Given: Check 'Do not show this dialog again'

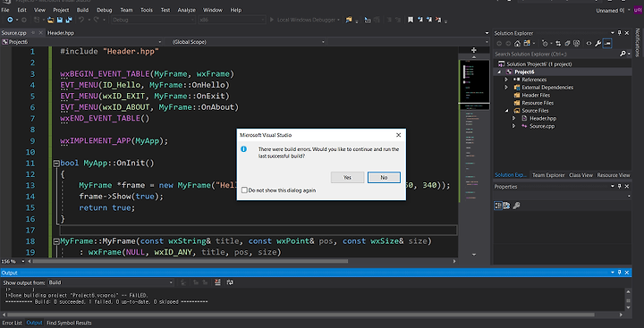Looking at the screenshot, I should coord(244,190).
